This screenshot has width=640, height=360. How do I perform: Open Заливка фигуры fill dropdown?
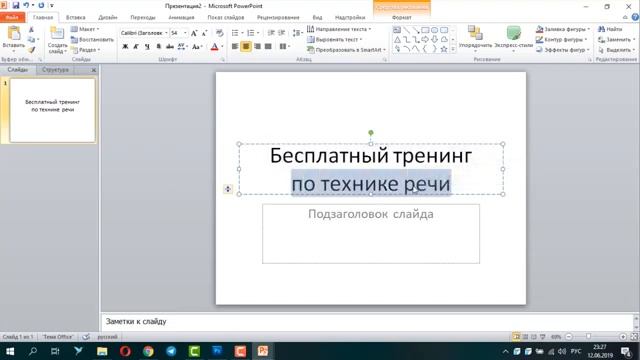click(x=562, y=29)
